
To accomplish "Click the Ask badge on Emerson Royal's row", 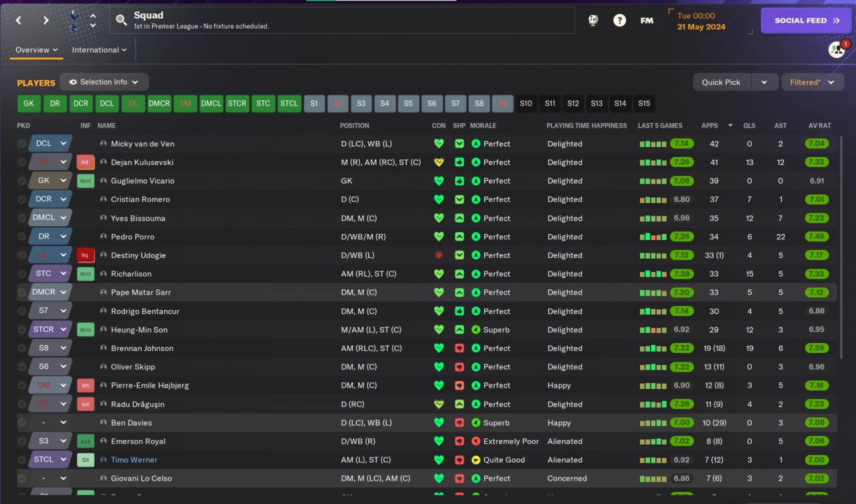I will pos(86,441).
